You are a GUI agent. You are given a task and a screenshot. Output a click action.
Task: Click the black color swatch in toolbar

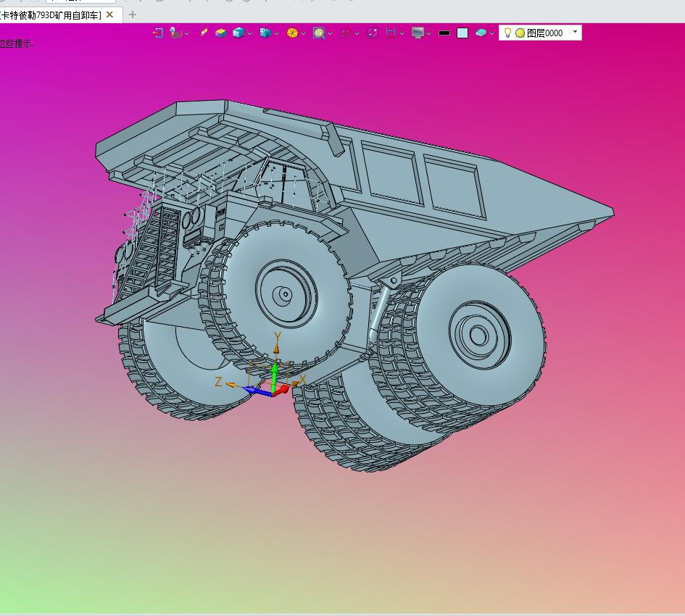point(444,33)
